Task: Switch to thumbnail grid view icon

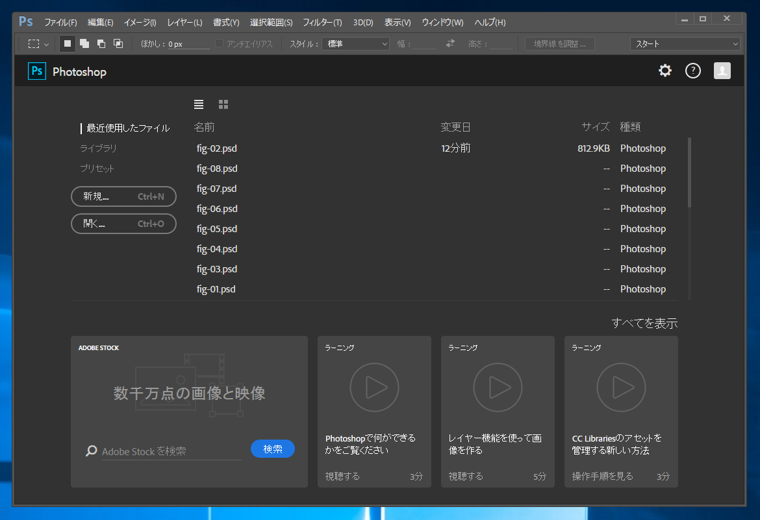Action: (223, 104)
